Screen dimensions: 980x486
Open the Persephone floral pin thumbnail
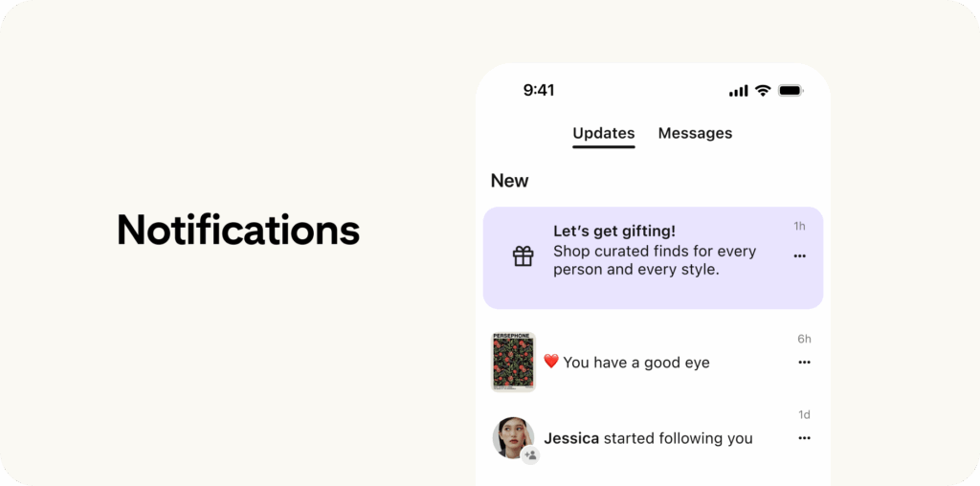[513, 362]
